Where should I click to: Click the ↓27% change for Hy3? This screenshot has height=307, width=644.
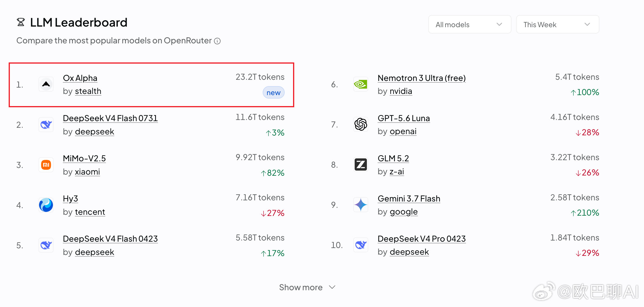click(x=273, y=213)
